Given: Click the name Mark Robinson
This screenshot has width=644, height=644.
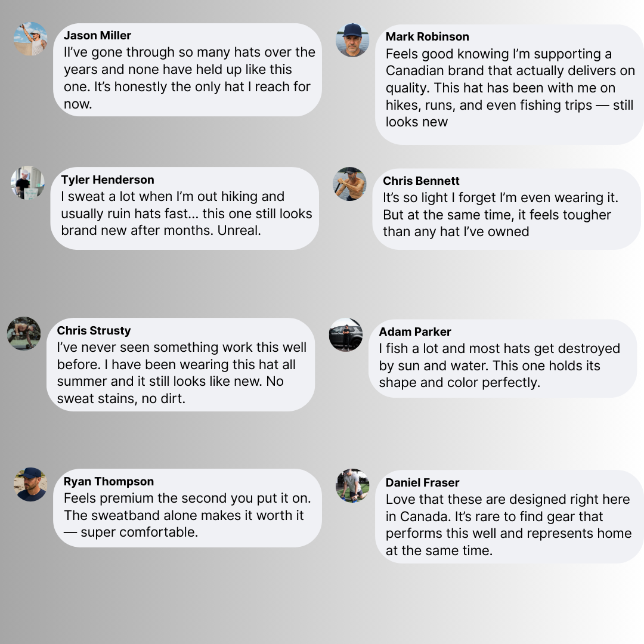Looking at the screenshot, I should 427,36.
